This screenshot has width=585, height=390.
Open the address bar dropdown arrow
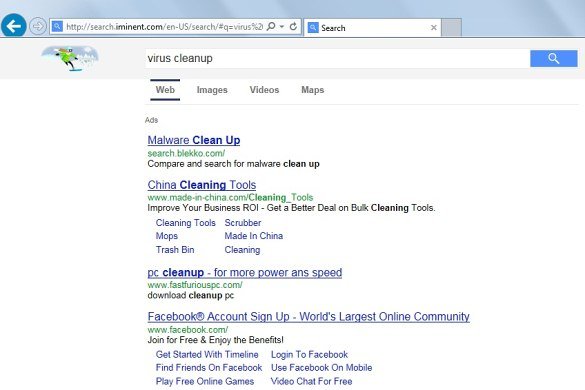tap(282, 26)
